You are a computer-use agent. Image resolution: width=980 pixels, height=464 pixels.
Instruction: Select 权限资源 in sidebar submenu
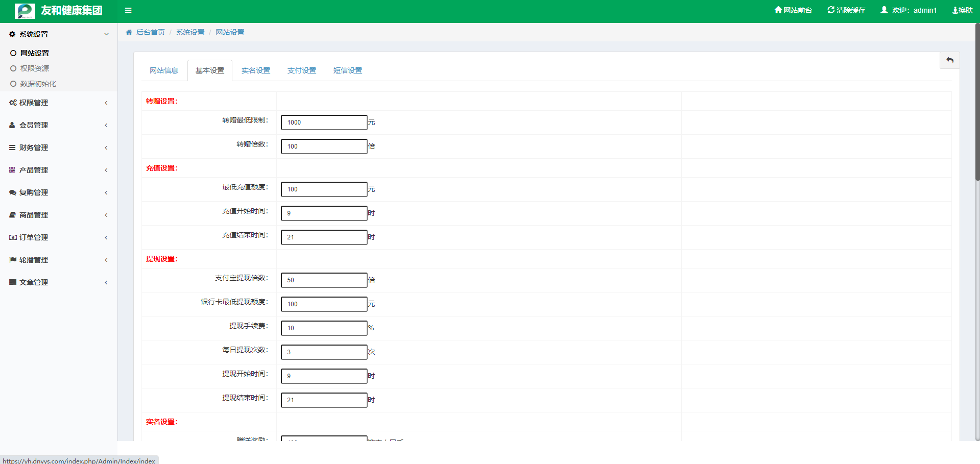(34, 68)
